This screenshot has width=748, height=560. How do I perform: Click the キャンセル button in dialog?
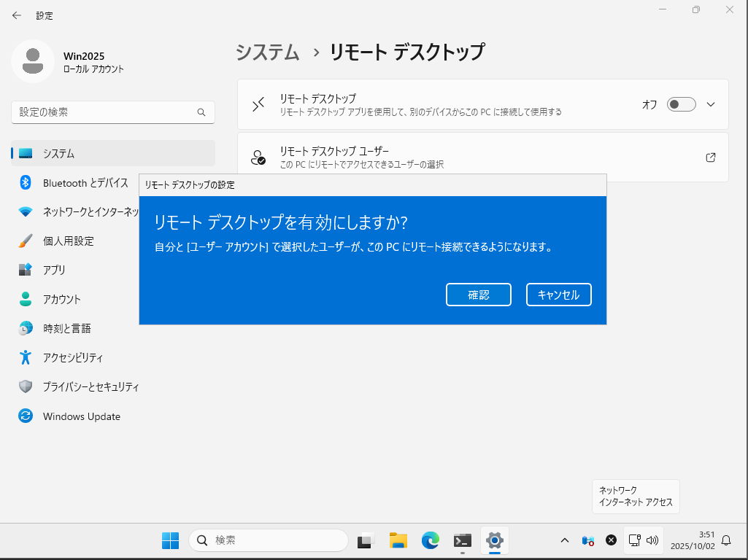pyautogui.click(x=558, y=295)
